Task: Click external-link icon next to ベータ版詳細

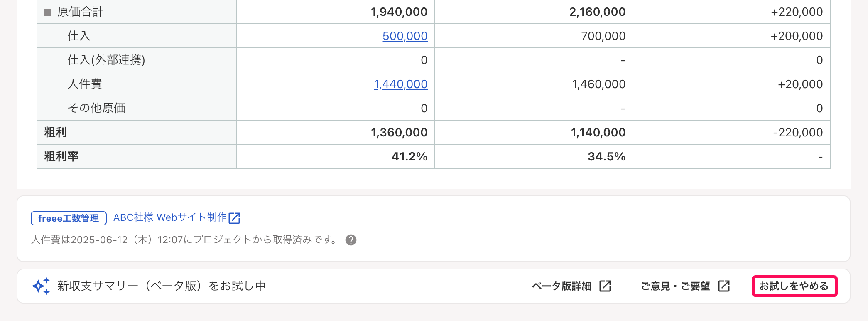Action: (605, 286)
